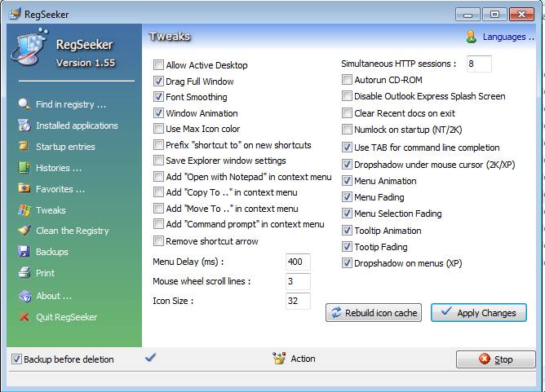
Task: Open Installed applications section
Action: point(77,126)
